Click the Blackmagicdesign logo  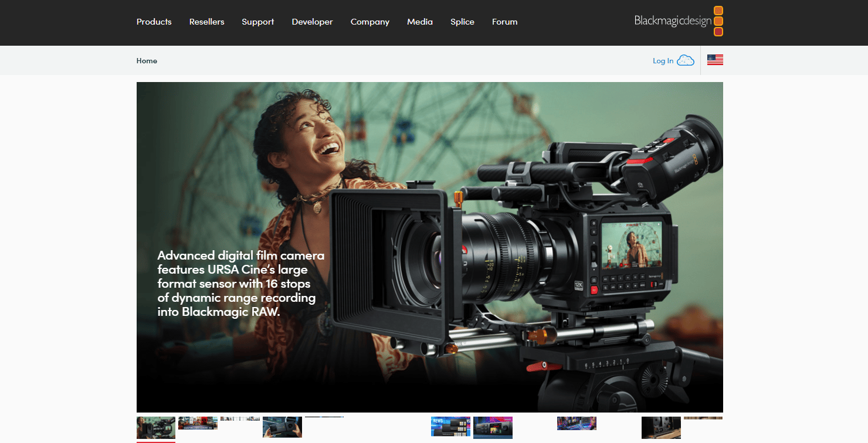point(679,21)
